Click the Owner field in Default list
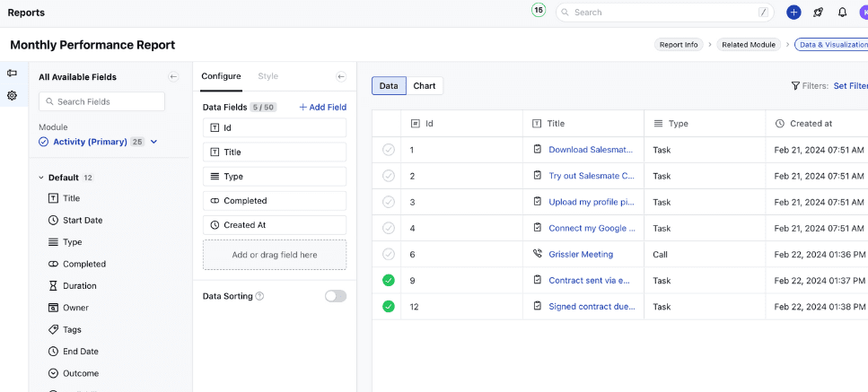868x392 pixels. coord(68,308)
